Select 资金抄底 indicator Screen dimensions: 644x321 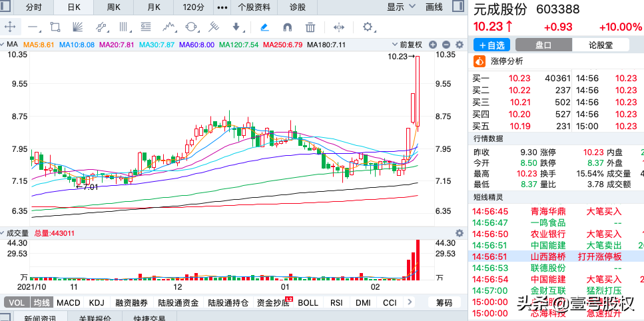click(274, 302)
